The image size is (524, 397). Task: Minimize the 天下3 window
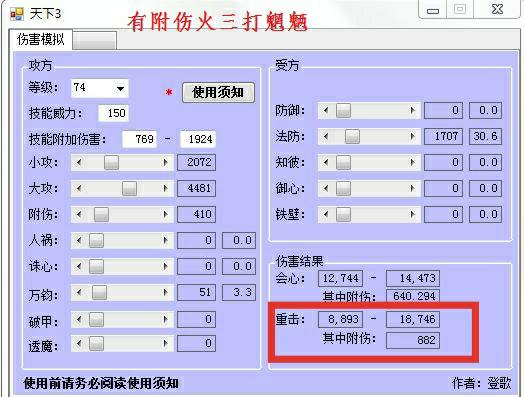pyautogui.click(x=433, y=10)
